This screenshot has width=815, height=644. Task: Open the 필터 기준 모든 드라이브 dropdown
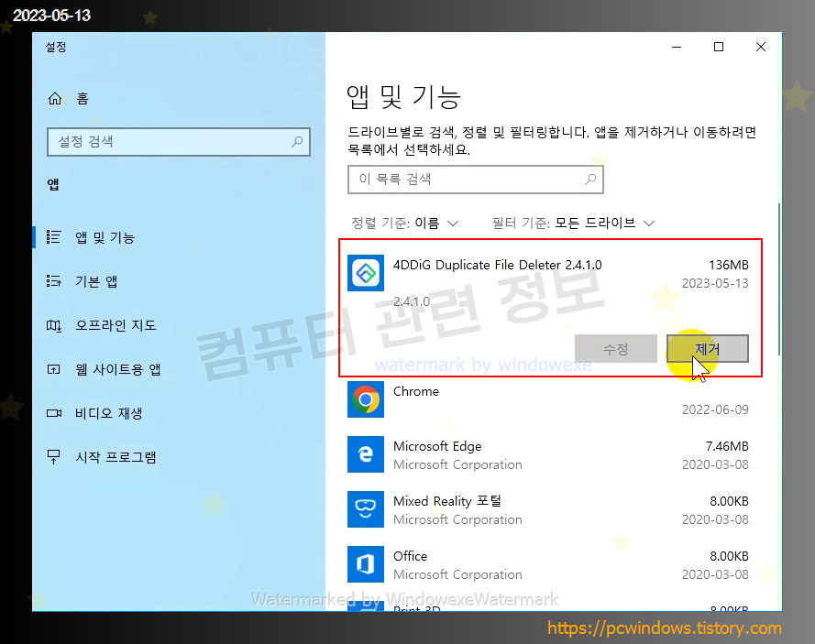coord(573,224)
